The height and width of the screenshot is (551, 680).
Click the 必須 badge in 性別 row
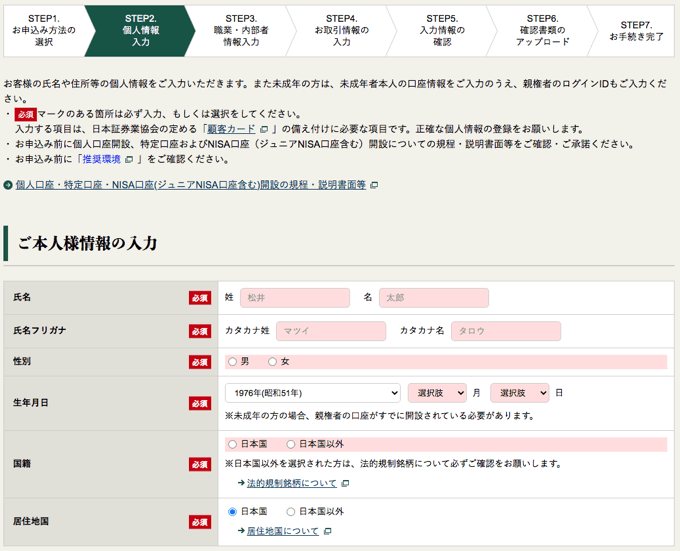[x=200, y=362]
